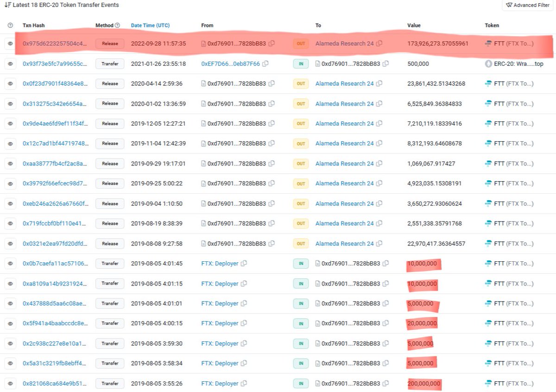Click the help icon beside Method header
556x392 pixels.
click(117, 25)
